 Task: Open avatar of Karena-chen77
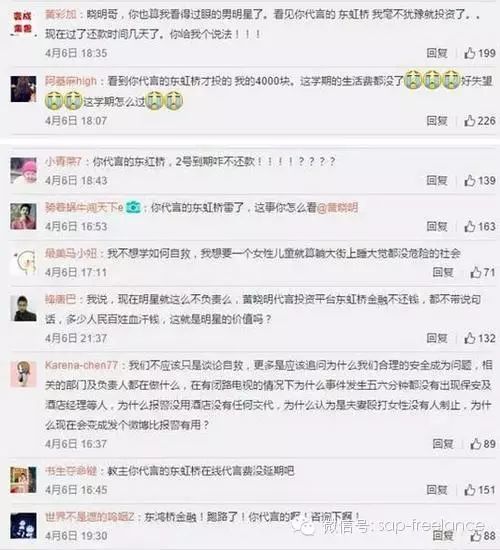point(24,374)
